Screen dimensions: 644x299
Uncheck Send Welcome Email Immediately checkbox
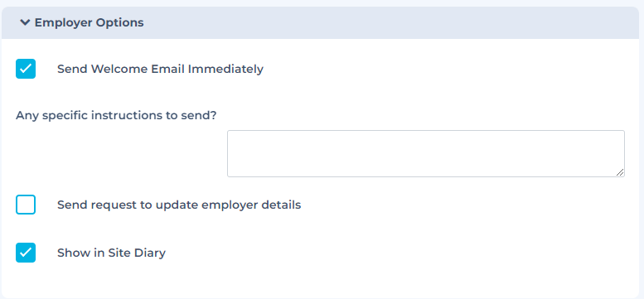tap(26, 69)
